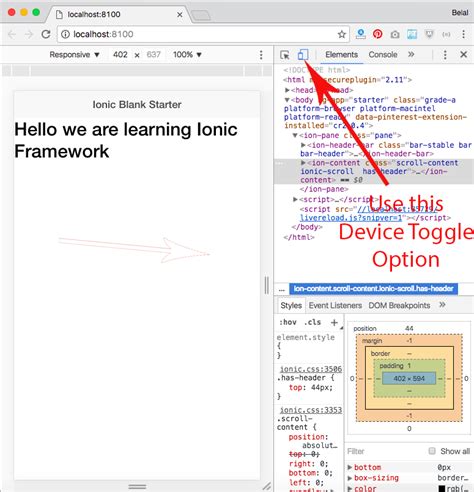The width and height of the screenshot is (474, 492).
Task: Open the Event Listeners tab
Action: (x=335, y=305)
